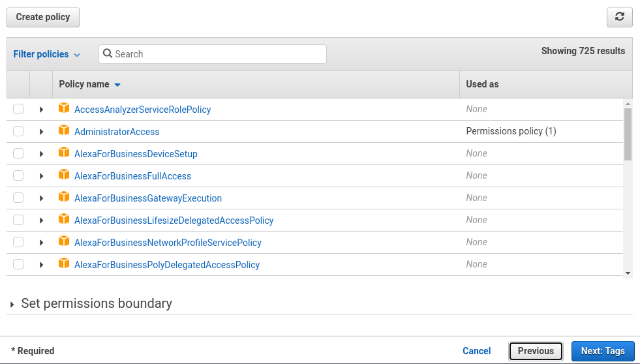Screen dimensions: 640x364
Task: Click policy icon beside AlexaForBusinessLifesizeDelegatedAccessPolicy
Action: 64,219
